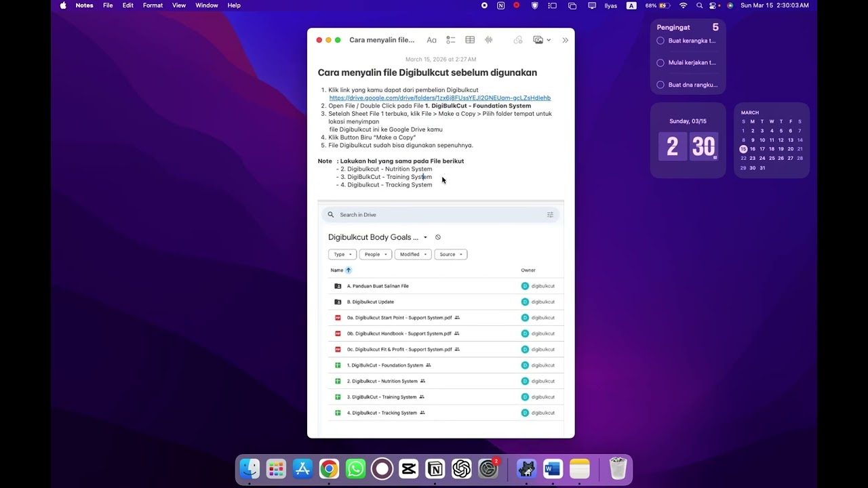Open the Source filter dropdown
The width and height of the screenshot is (868, 488).
coord(450,254)
